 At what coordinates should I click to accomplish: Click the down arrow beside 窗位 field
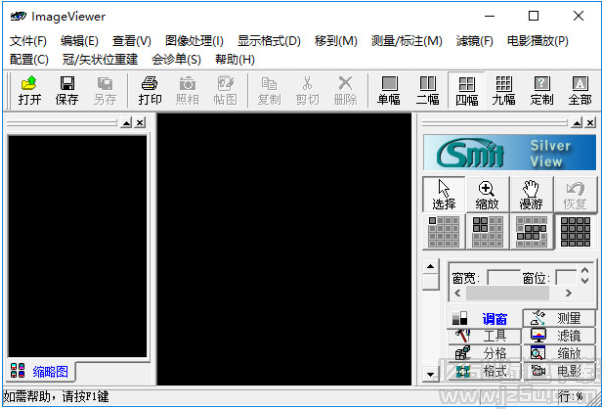[x=585, y=281]
